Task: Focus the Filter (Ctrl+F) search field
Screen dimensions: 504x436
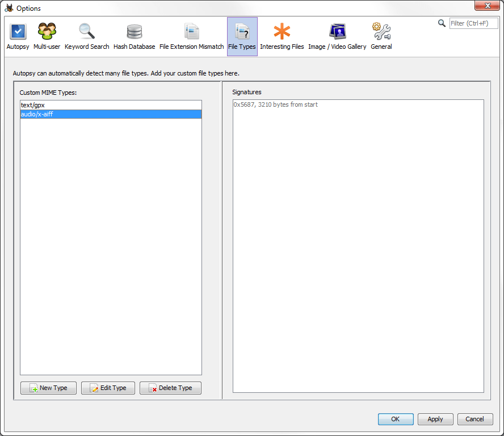Action: pyautogui.click(x=473, y=23)
